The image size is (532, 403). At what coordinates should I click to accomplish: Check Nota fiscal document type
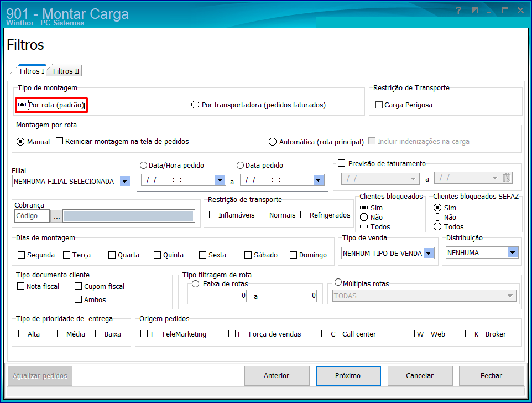[x=20, y=286]
